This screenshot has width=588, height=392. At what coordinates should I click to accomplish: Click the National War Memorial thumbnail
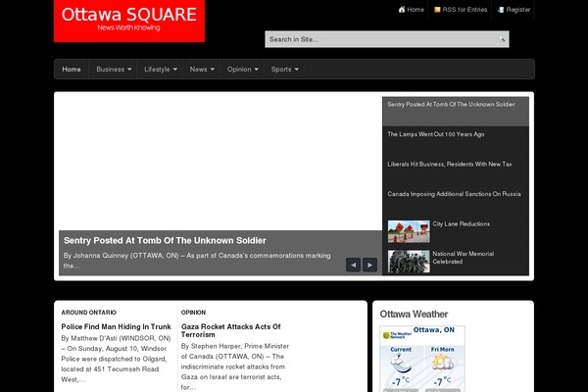[409, 262]
